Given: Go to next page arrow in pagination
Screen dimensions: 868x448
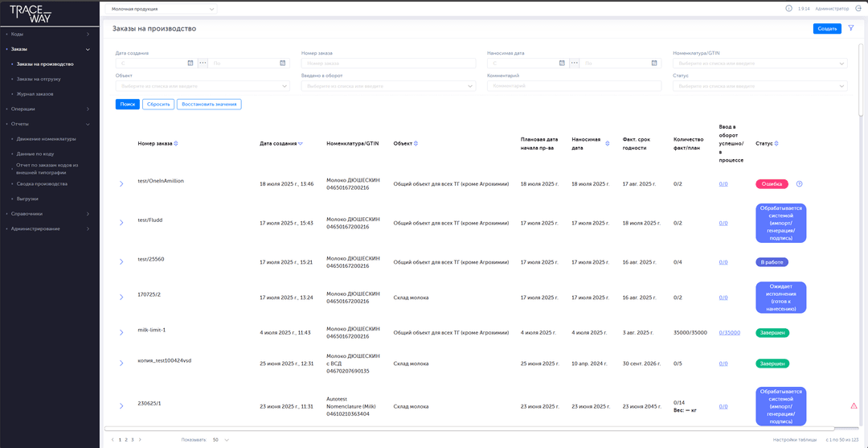Looking at the screenshot, I should 140,440.
